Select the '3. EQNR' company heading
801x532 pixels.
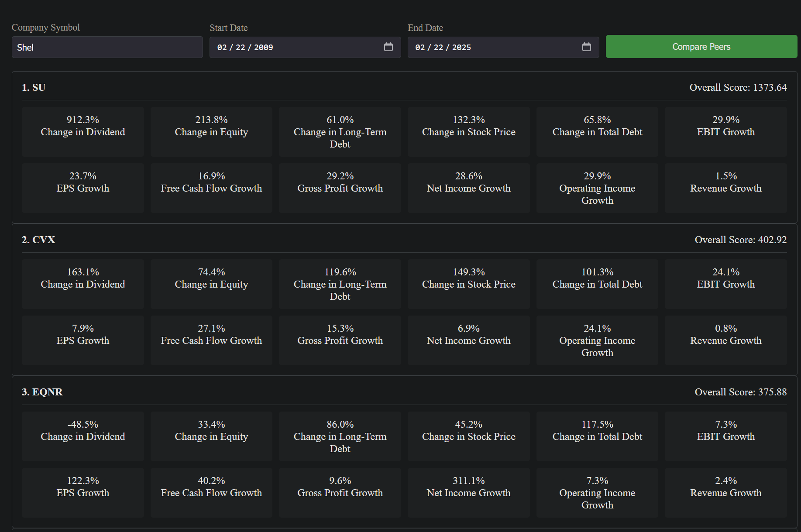[42, 392]
